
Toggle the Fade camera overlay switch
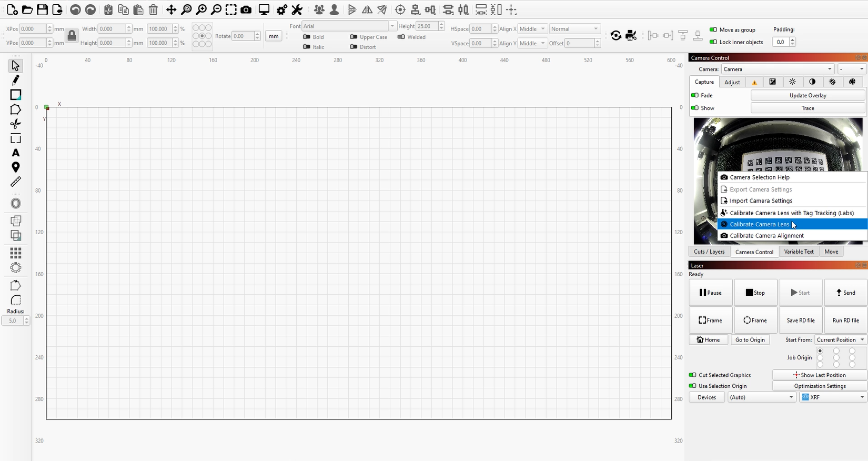(x=695, y=95)
